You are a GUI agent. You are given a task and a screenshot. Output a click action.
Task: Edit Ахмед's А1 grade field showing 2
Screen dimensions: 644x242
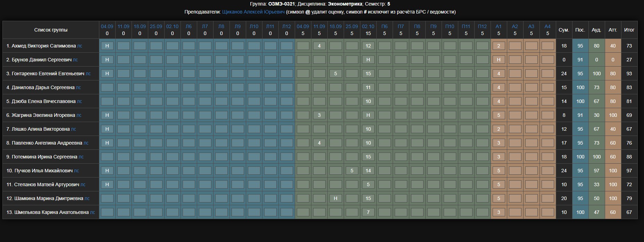[499, 46]
